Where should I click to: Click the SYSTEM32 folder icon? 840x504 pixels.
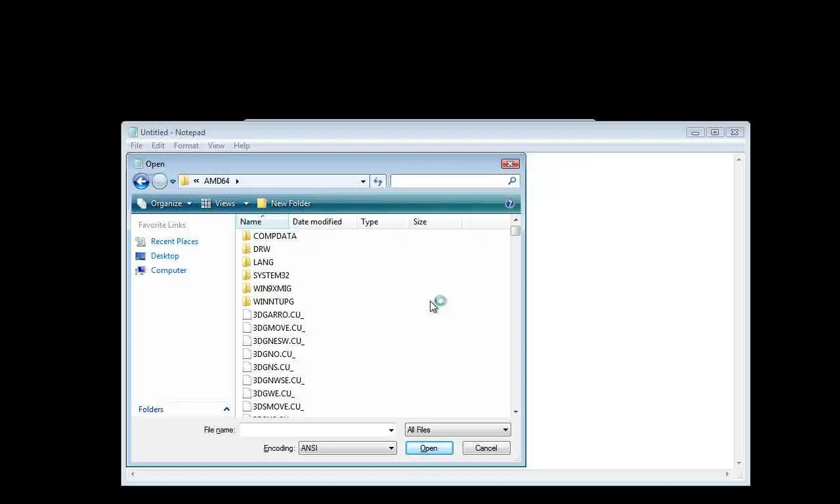247,276
